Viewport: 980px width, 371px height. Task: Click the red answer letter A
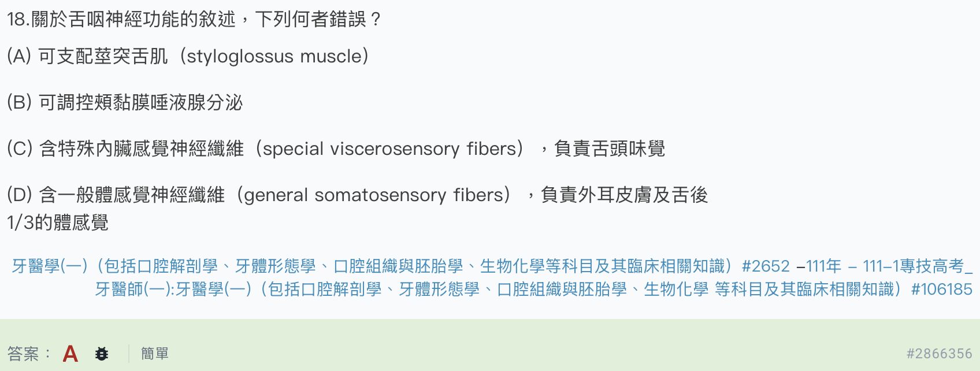click(70, 353)
